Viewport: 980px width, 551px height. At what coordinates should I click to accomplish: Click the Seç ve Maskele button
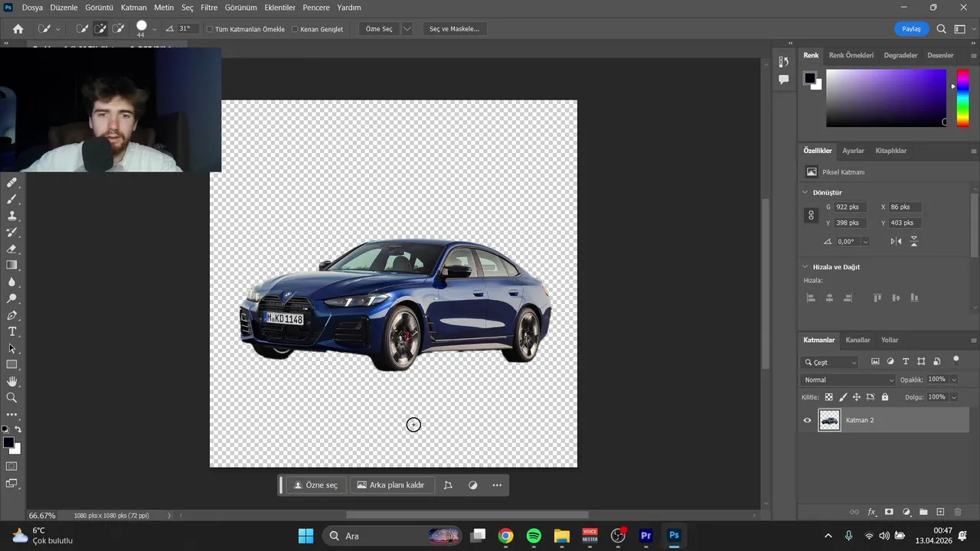click(454, 29)
